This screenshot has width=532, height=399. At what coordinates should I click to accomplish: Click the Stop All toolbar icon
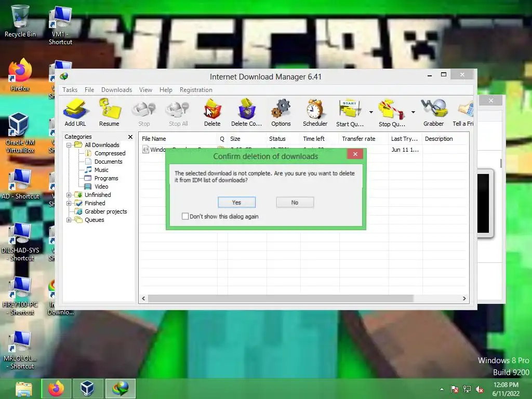179,113
